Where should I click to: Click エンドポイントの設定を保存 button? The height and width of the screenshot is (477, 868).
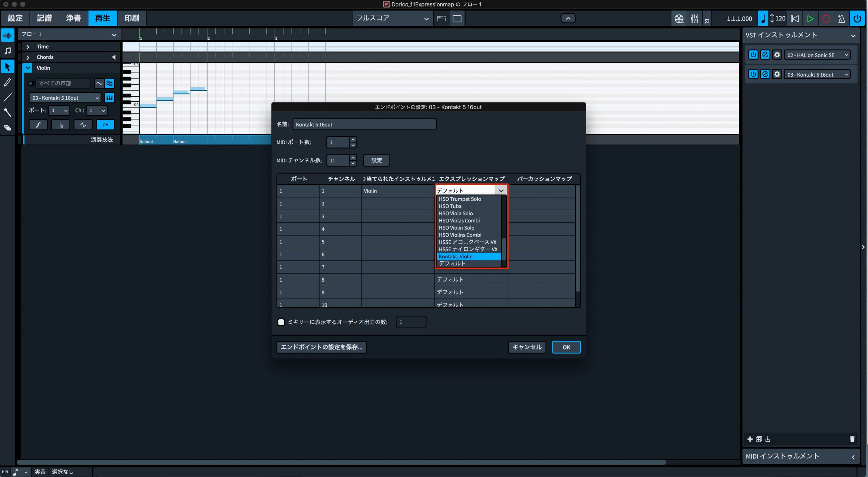[321, 347]
